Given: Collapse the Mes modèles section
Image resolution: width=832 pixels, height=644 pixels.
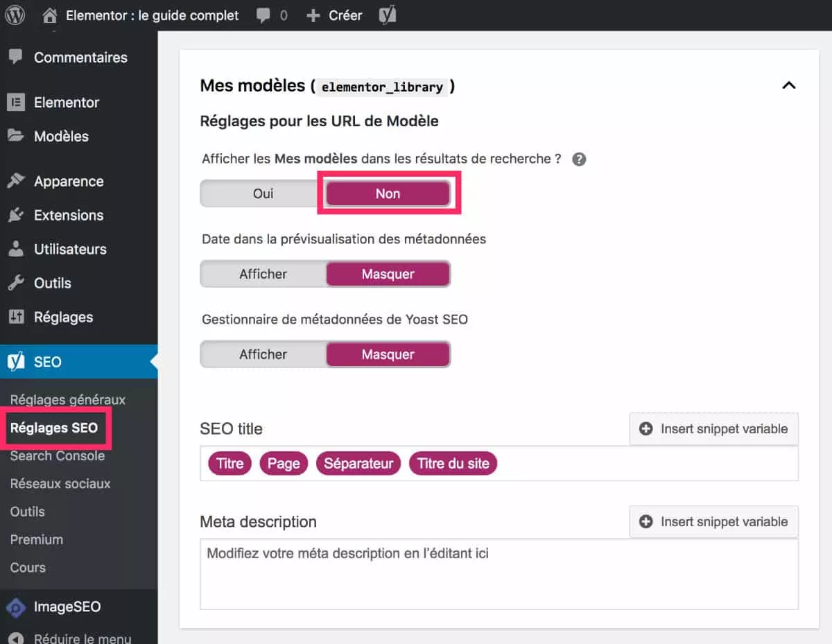Looking at the screenshot, I should [x=789, y=85].
